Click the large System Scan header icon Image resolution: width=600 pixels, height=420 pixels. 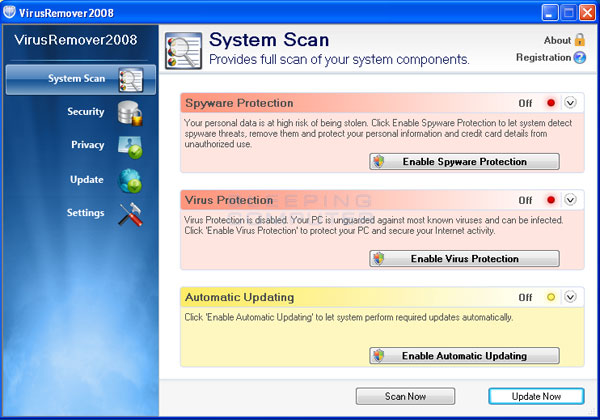click(184, 50)
